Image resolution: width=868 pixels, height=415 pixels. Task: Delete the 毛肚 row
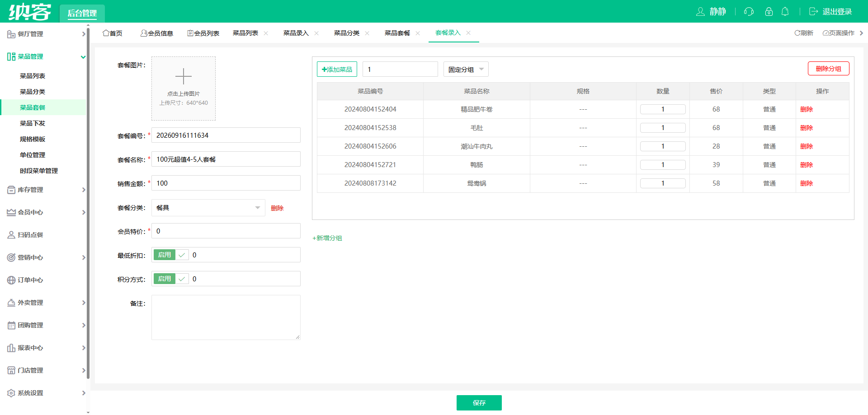click(807, 128)
